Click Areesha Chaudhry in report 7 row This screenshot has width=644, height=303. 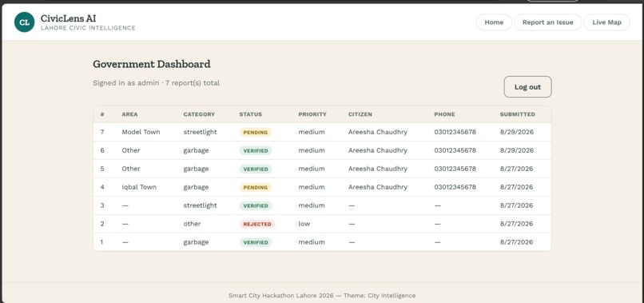[x=378, y=132]
